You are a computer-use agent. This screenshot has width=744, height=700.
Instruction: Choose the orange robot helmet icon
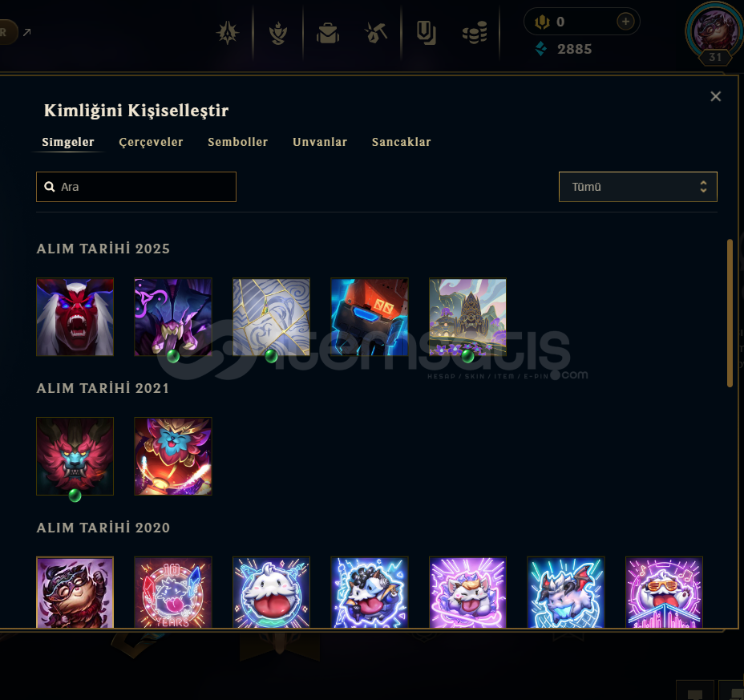pos(370,317)
